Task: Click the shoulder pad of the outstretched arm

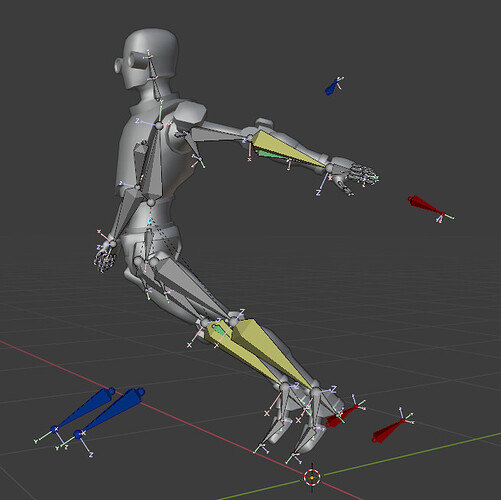Action: point(189,114)
